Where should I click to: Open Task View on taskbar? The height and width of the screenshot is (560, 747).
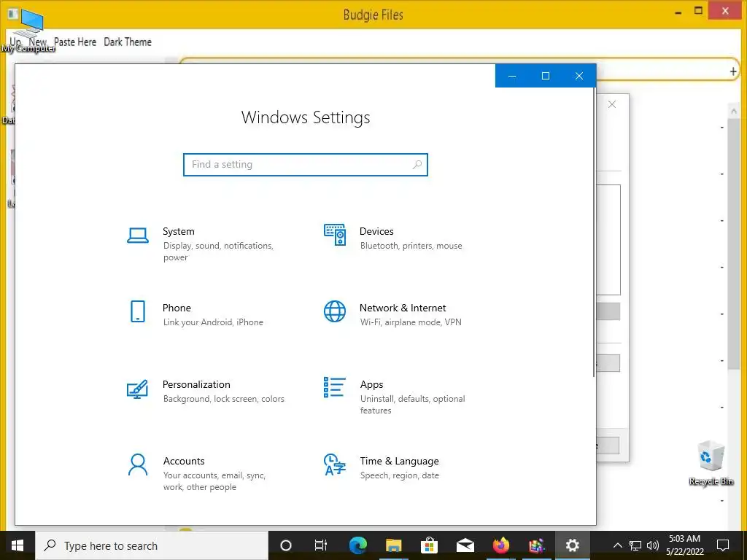point(321,545)
